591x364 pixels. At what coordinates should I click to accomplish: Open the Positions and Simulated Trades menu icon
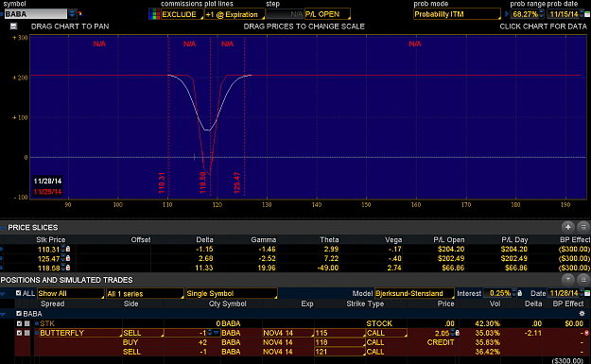(583, 280)
